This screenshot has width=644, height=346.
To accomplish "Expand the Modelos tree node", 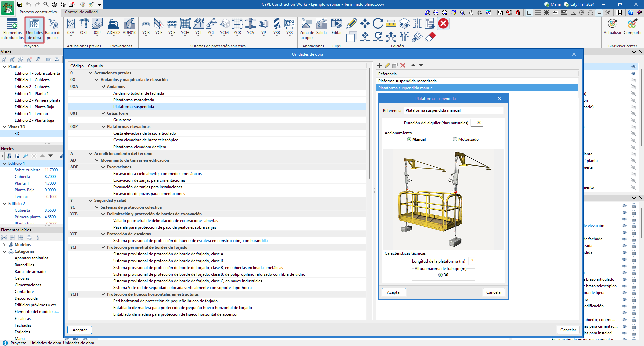I will pos(5,245).
